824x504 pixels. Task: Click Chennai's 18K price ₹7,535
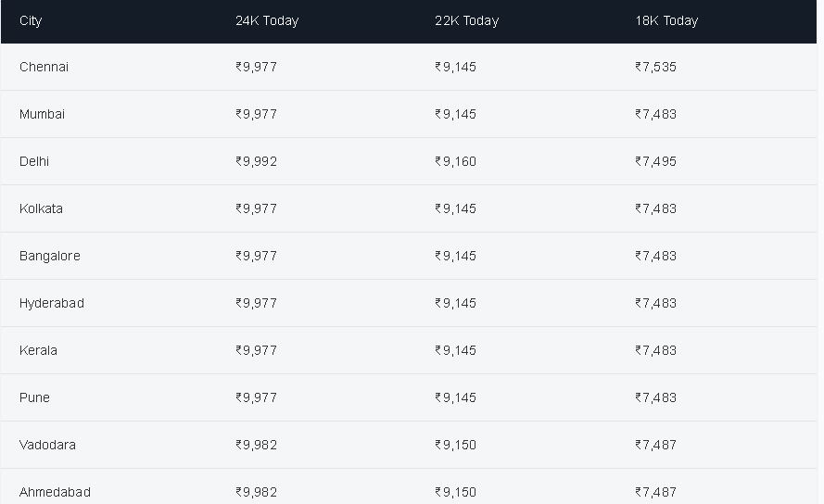(x=656, y=67)
